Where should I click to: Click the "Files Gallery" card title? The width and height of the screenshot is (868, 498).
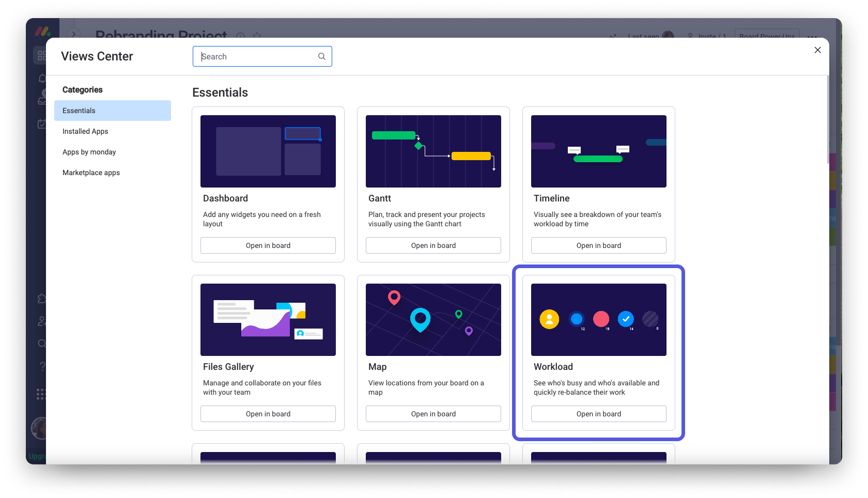tap(228, 367)
